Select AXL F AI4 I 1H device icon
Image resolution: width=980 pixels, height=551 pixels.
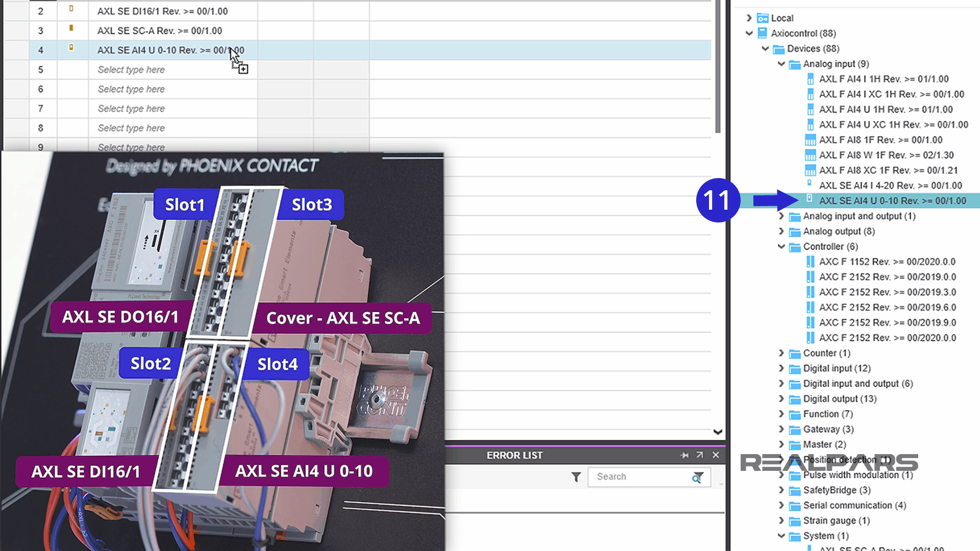(x=810, y=79)
